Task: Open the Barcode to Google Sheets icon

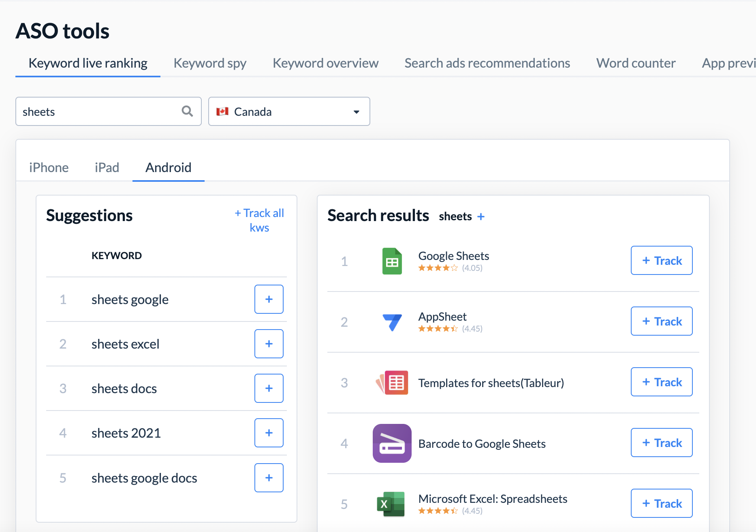Action: tap(392, 443)
